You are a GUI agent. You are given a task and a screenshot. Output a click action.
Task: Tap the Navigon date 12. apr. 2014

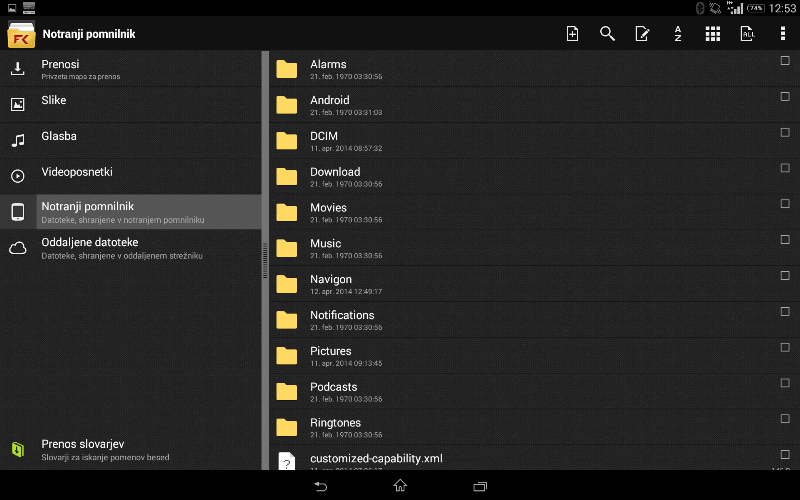coord(331,292)
